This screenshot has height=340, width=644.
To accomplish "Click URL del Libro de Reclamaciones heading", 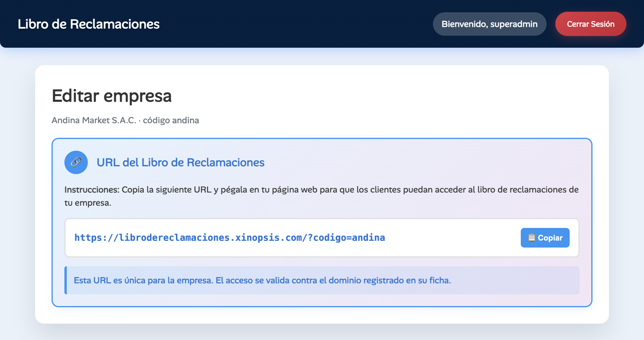I will point(181,162).
